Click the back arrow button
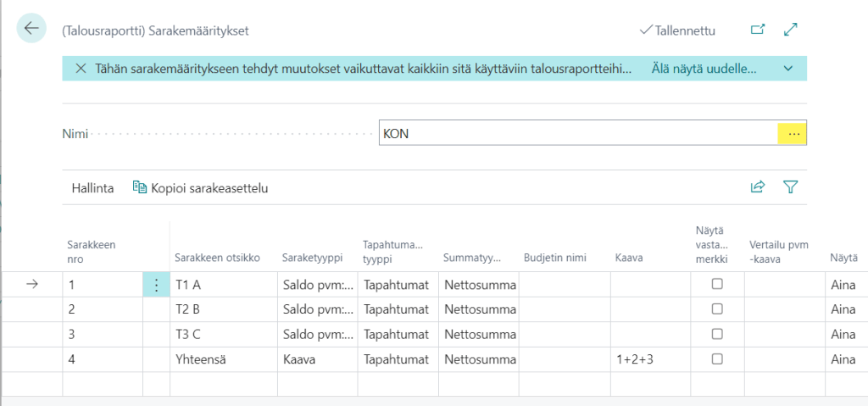The image size is (868, 406). click(31, 29)
